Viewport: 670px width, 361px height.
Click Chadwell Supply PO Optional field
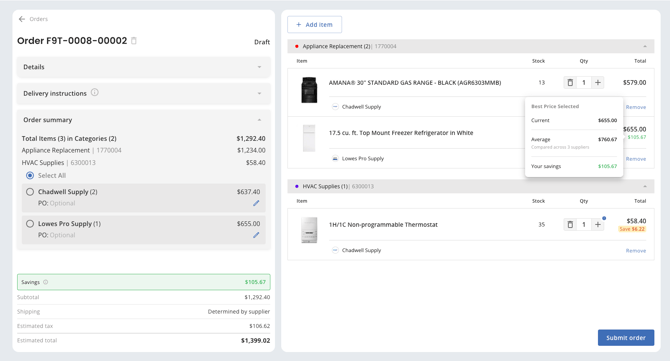[62, 203]
